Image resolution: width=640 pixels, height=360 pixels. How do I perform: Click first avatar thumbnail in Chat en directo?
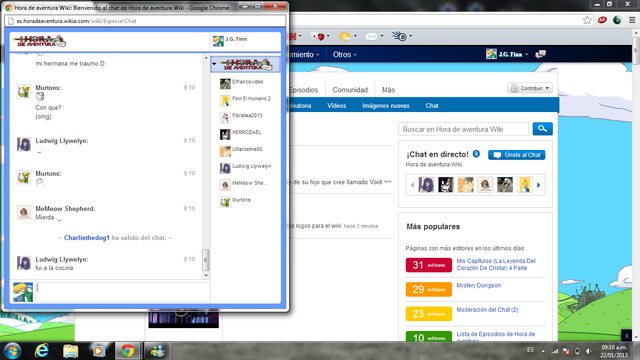[426, 185]
